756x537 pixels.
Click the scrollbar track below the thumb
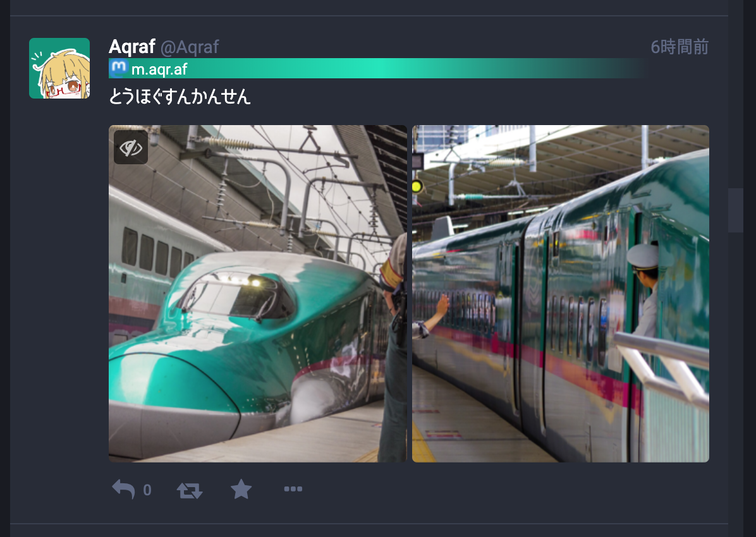(x=735, y=381)
